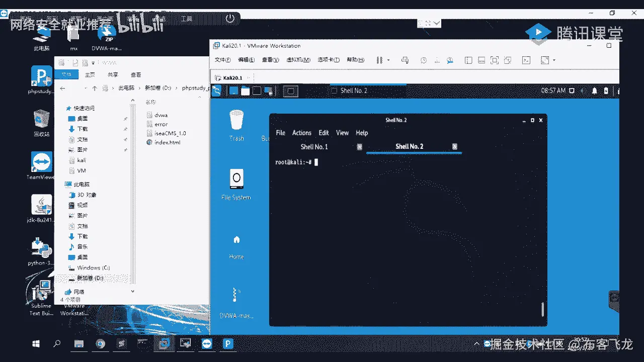The height and width of the screenshot is (362, 644).
Task: Open the File System icon on Kali desktop
Action: (236, 185)
